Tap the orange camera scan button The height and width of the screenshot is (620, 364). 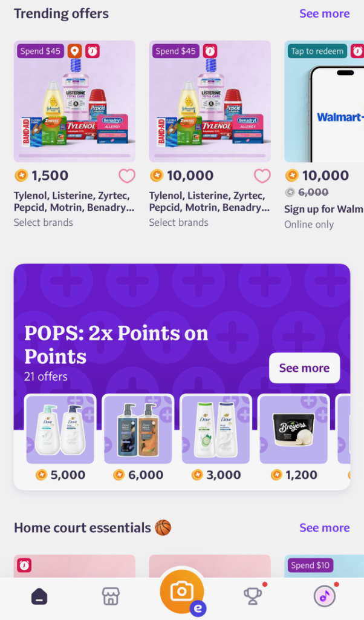[x=182, y=592]
